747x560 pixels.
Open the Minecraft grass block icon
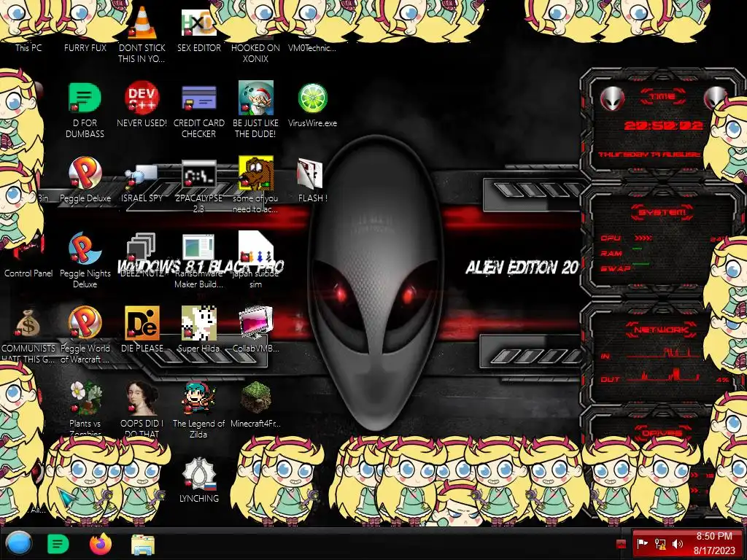tap(255, 398)
